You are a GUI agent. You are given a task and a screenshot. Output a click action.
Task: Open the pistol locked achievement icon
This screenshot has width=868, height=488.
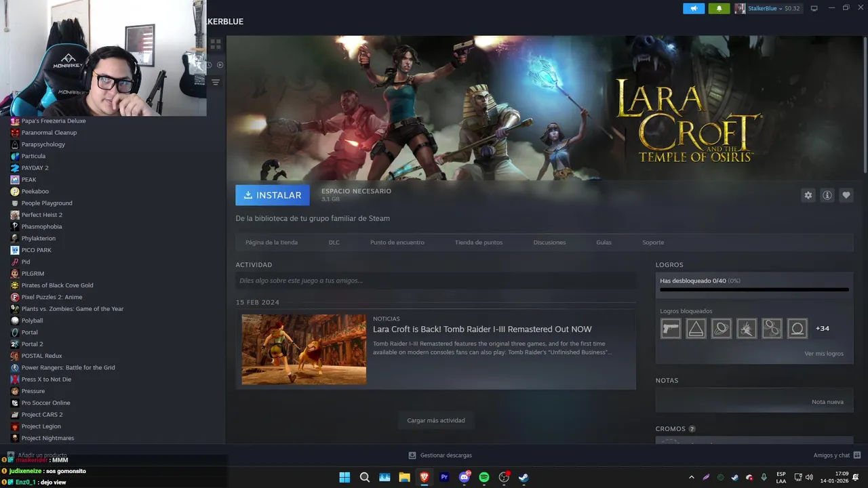[671, 329]
